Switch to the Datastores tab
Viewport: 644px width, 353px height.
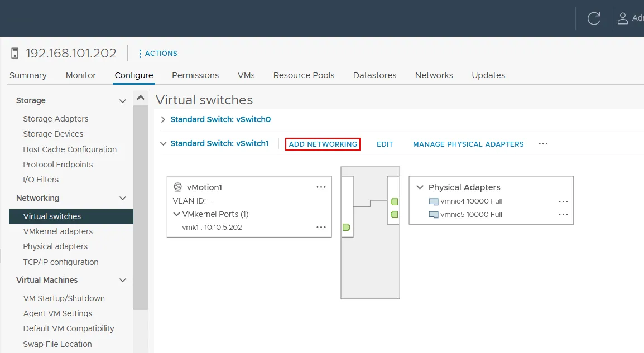tap(374, 75)
